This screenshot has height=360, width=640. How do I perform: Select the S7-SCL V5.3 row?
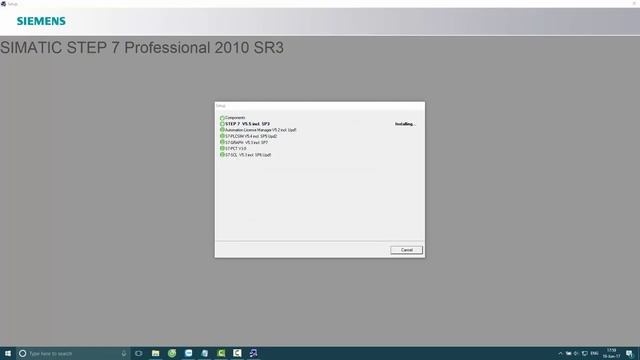[x=248, y=155]
